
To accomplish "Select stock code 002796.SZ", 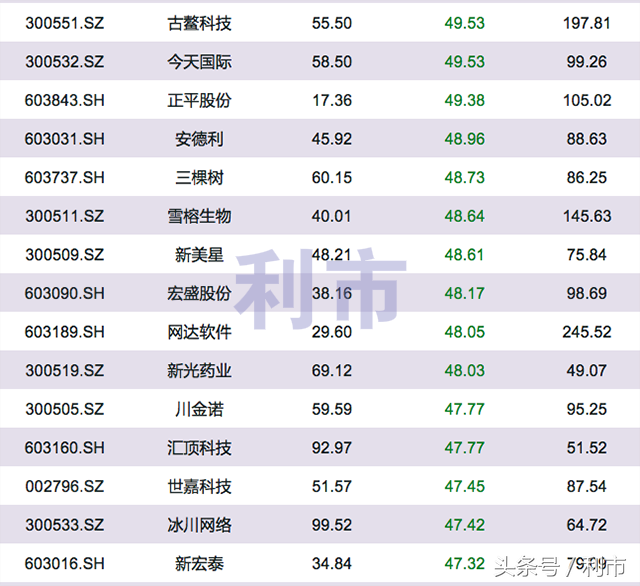I will [64, 486].
